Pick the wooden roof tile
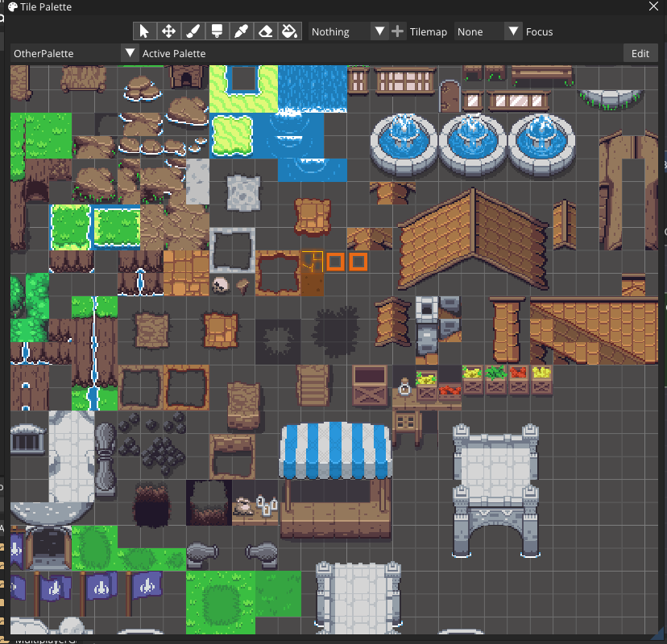This screenshot has height=644, width=667. (x=474, y=239)
